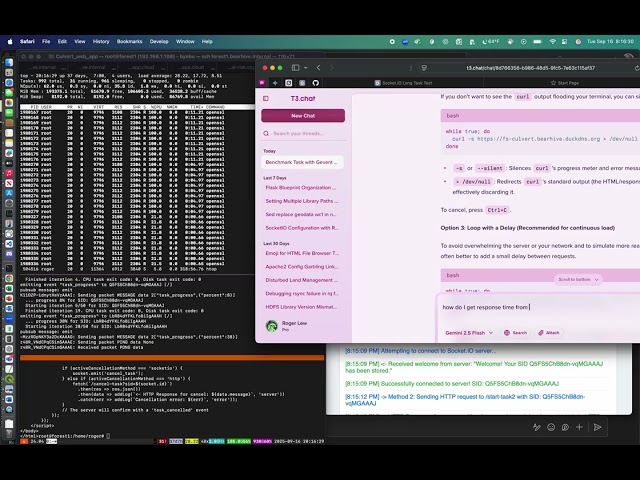Open the Window menu
This screenshot has height=480, width=640.
click(185, 42)
